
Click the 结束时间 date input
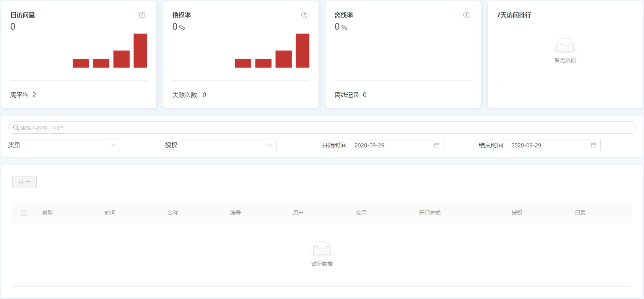[x=549, y=145]
